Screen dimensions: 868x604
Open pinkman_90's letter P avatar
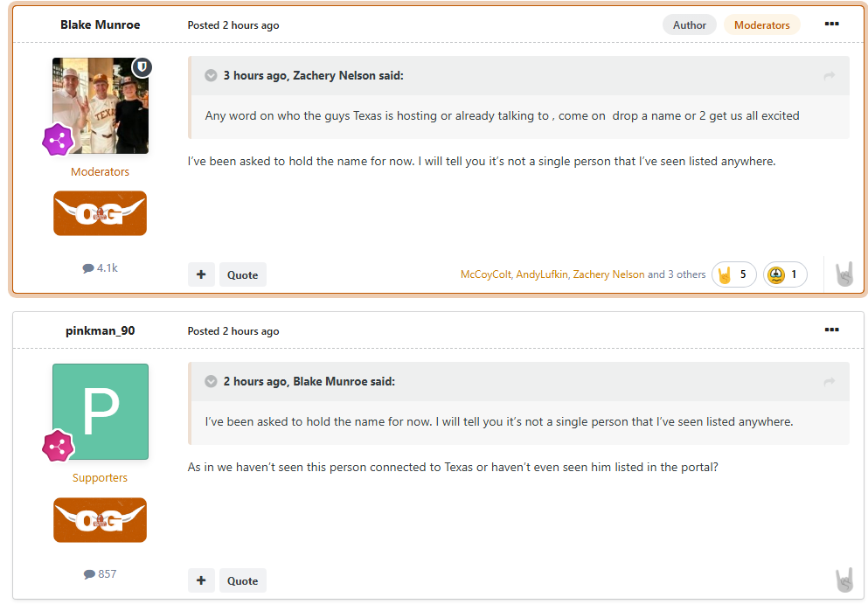coord(101,412)
